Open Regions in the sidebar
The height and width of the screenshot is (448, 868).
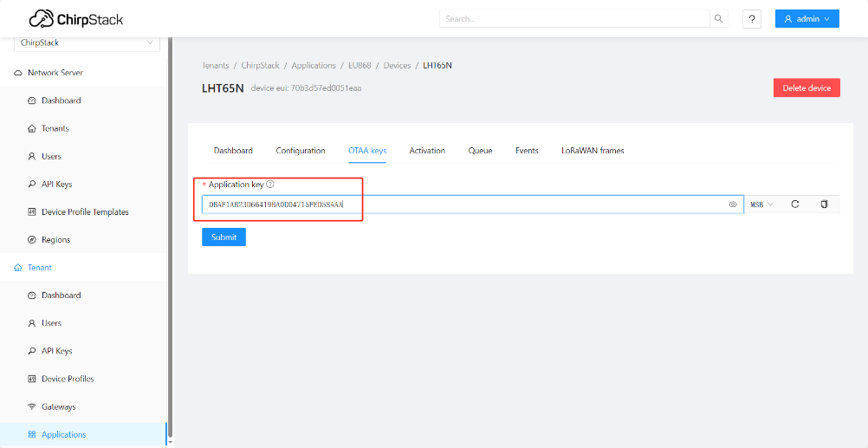tap(83, 240)
